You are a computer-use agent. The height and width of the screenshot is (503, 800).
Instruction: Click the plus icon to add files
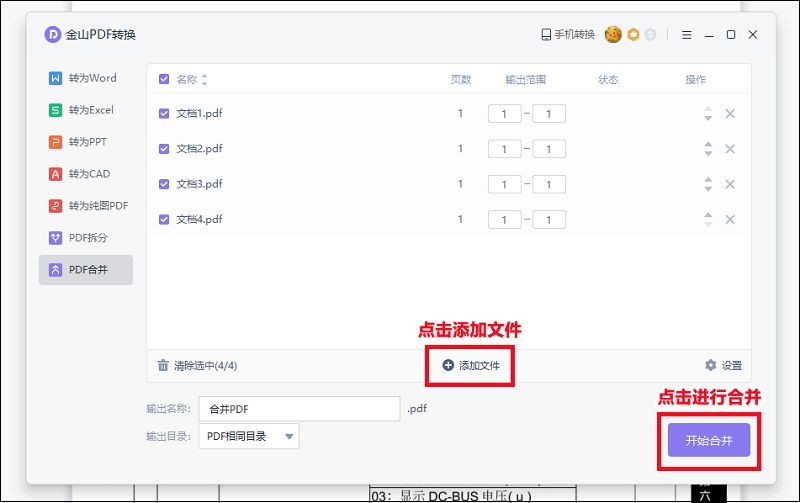pyautogui.click(x=448, y=365)
